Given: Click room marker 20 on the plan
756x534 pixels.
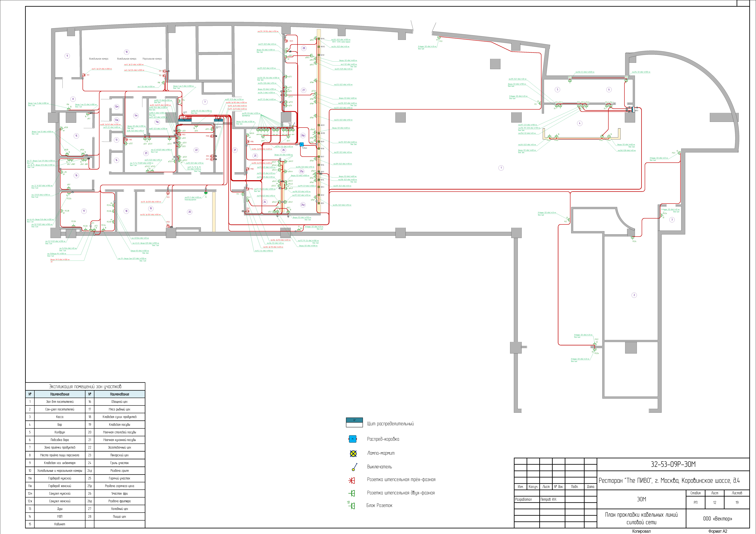Looking at the screenshot, I should pyautogui.click(x=190, y=212).
